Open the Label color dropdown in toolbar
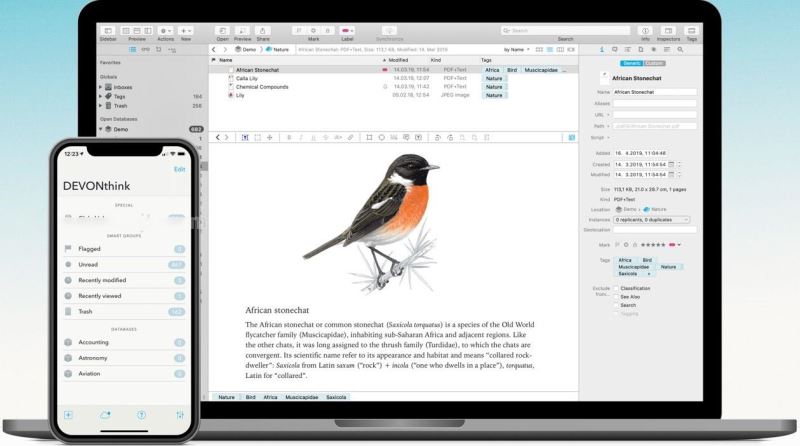The image size is (800, 446). pyautogui.click(x=347, y=31)
